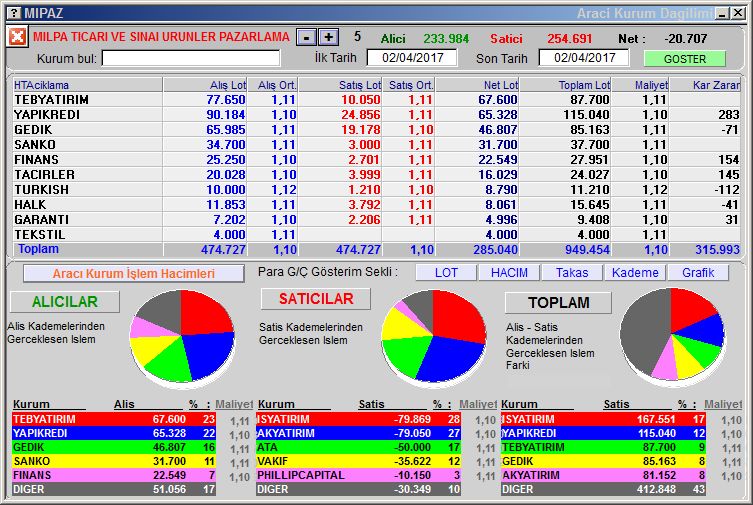Screen dimensions: 753x505
Task: Select the GEDIK row in top table
Action: pos(376,130)
